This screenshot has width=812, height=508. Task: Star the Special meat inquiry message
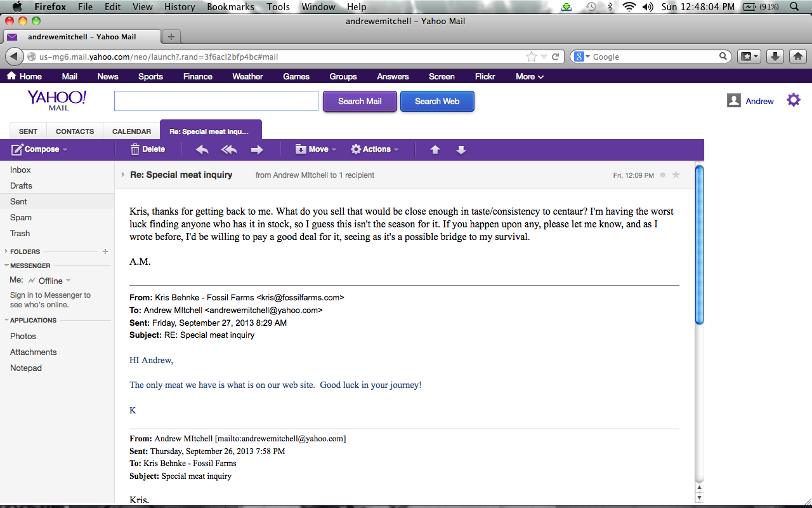click(x=676, y=175)
